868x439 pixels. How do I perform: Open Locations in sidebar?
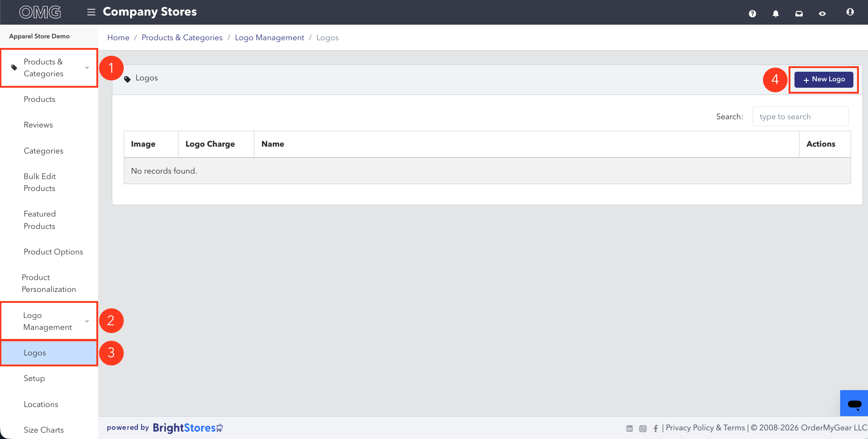pos(41,404)
